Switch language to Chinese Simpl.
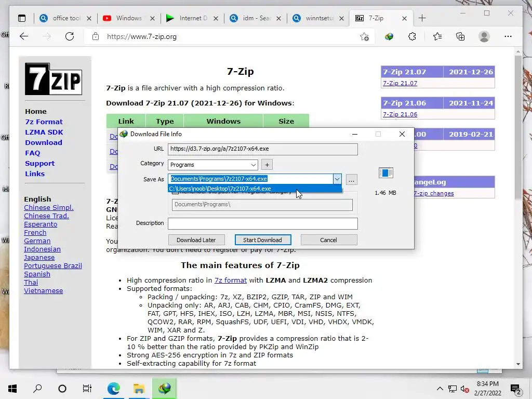 pos(48,208)
